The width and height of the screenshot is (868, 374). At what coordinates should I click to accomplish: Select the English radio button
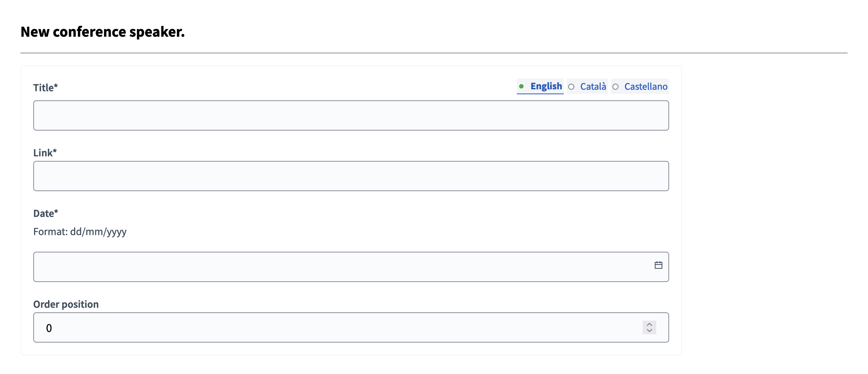click(x=522, y=86)
